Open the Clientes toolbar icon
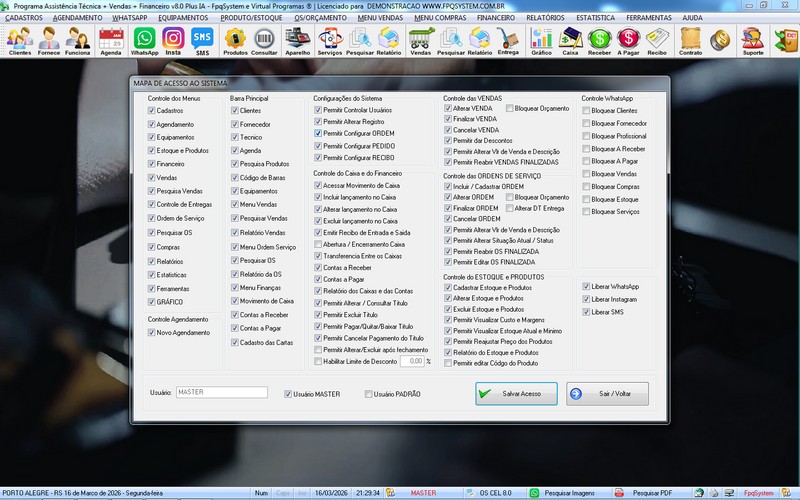Screen dimensions: 800x500 [19, 40]
